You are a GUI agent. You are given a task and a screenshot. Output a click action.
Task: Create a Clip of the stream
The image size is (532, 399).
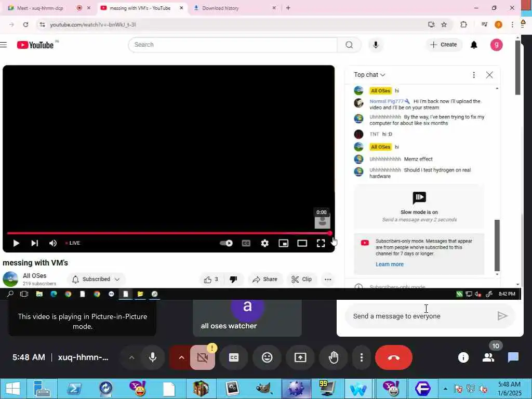pos(302,279)
